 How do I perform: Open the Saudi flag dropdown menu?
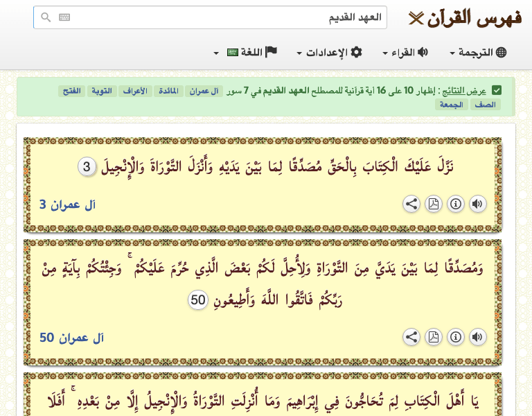coord(226,53)
